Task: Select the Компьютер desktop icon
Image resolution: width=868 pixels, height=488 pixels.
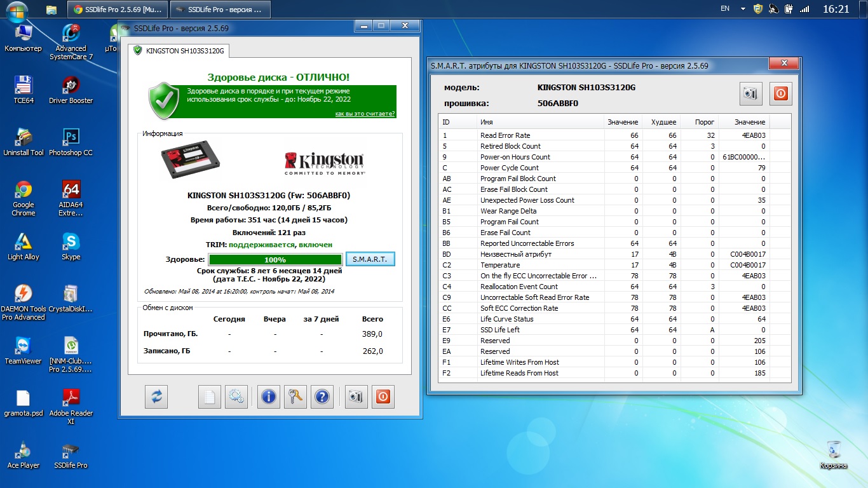Action: tap(24, 39)
